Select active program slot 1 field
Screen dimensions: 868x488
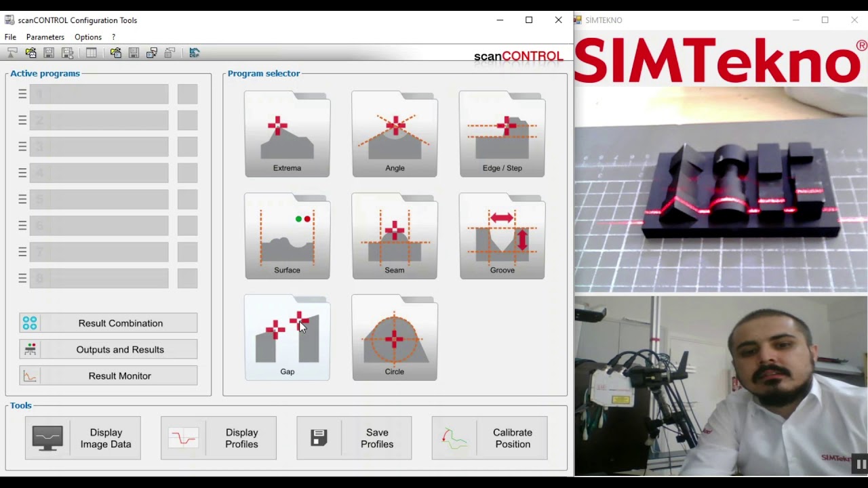click(x=99, y=94)
